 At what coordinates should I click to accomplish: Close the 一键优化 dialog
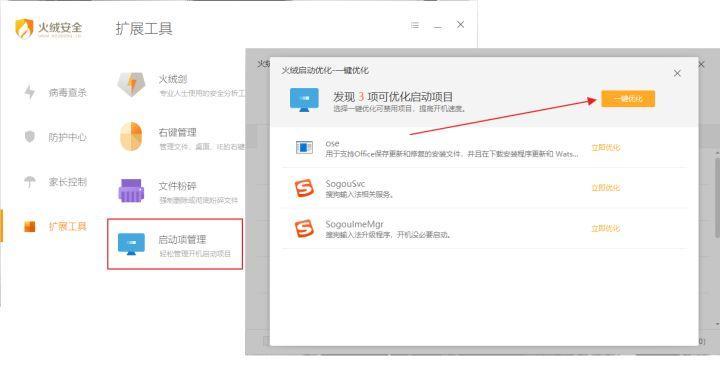(x=677, y=73)
